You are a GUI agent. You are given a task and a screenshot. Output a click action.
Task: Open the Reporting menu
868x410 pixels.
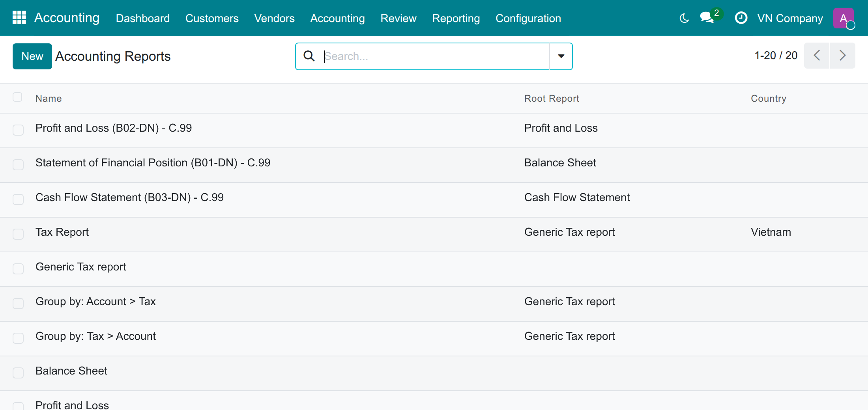pos(456,18)
